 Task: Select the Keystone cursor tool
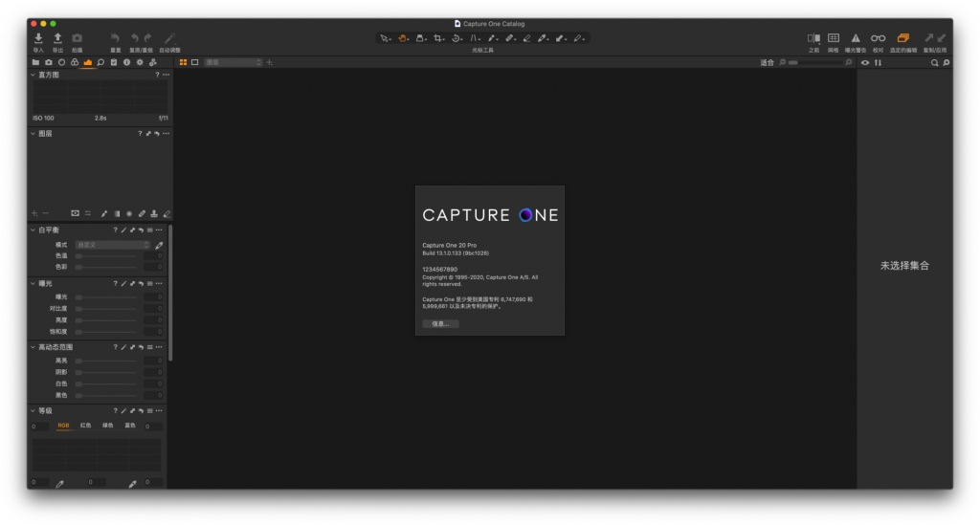tap(475, 38)
